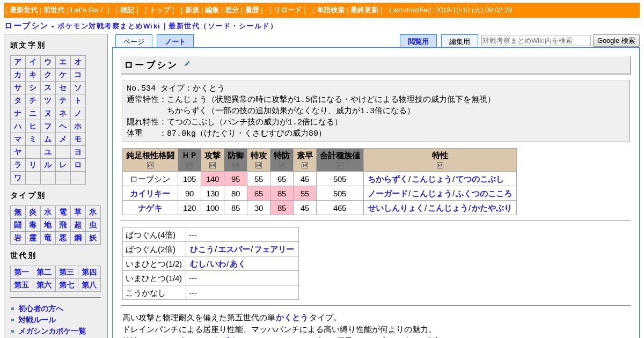Viewport: 644px width, 338px height.
Task: Select the 編集用 view tab
Action: [459, 41]
